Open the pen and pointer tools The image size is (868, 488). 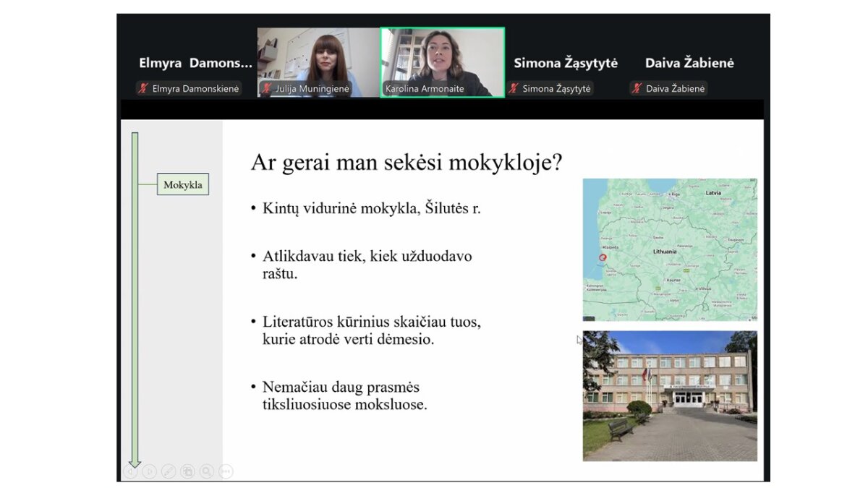pyautogui.click(x=169, y=471)
